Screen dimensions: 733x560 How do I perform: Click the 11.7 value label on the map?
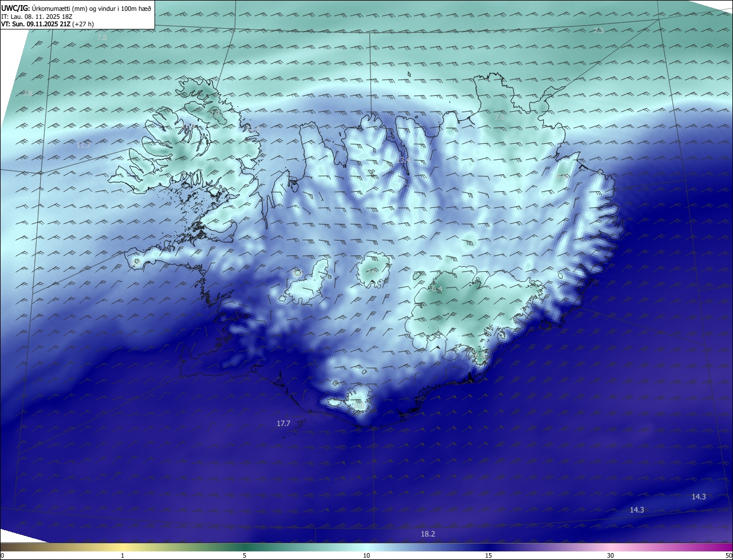(84, 145)
